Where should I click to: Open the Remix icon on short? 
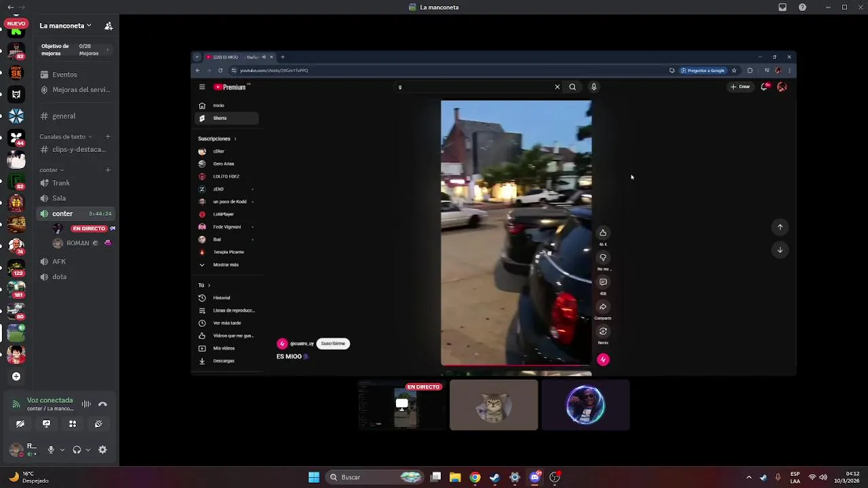pos(603,331)
